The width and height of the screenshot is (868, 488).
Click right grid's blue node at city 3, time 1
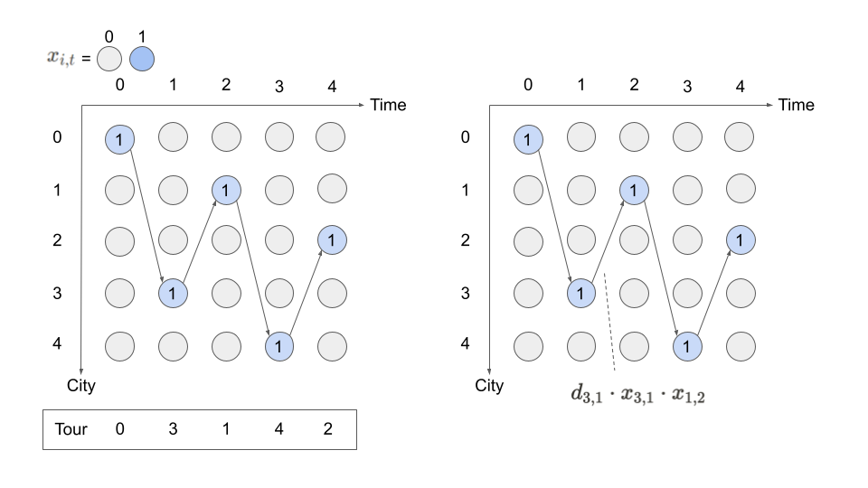(x=581, y=294)
